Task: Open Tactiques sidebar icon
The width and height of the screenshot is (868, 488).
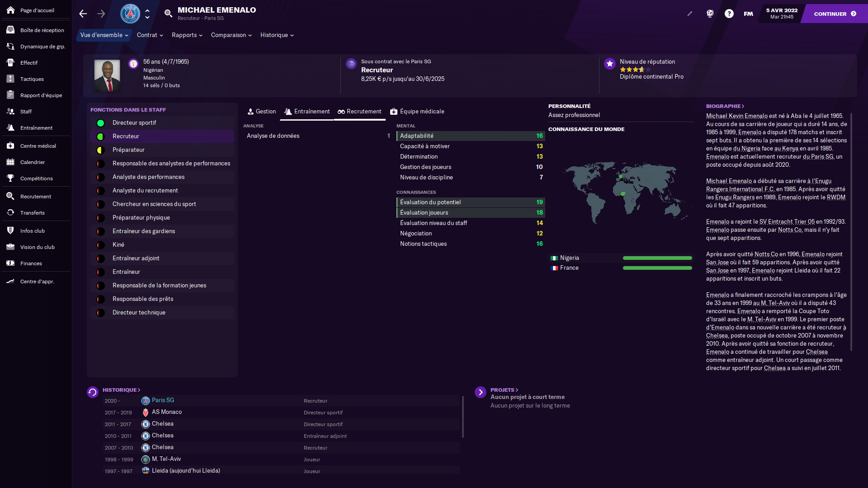Action: point(10,79)
